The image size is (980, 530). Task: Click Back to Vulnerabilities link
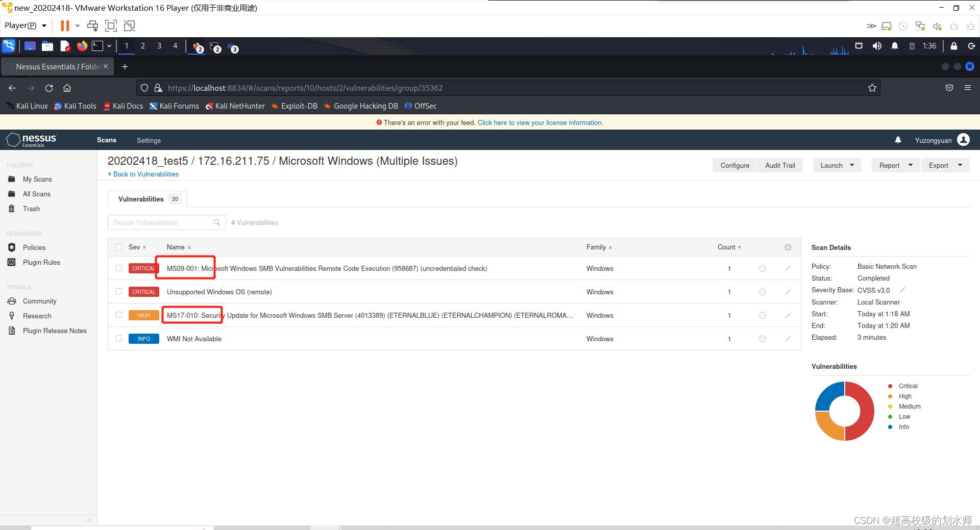[x=145, y=174]
